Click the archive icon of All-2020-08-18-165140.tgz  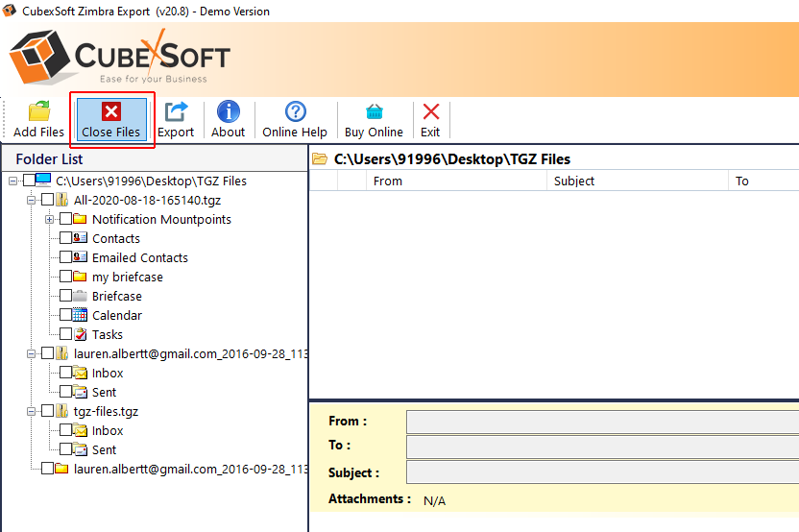62,200
